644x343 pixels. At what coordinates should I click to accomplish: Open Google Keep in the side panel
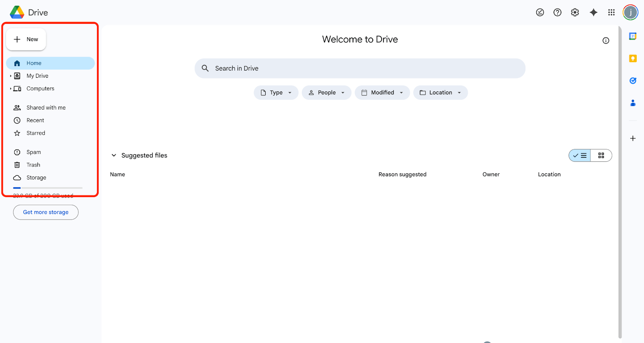click(633, 58)
